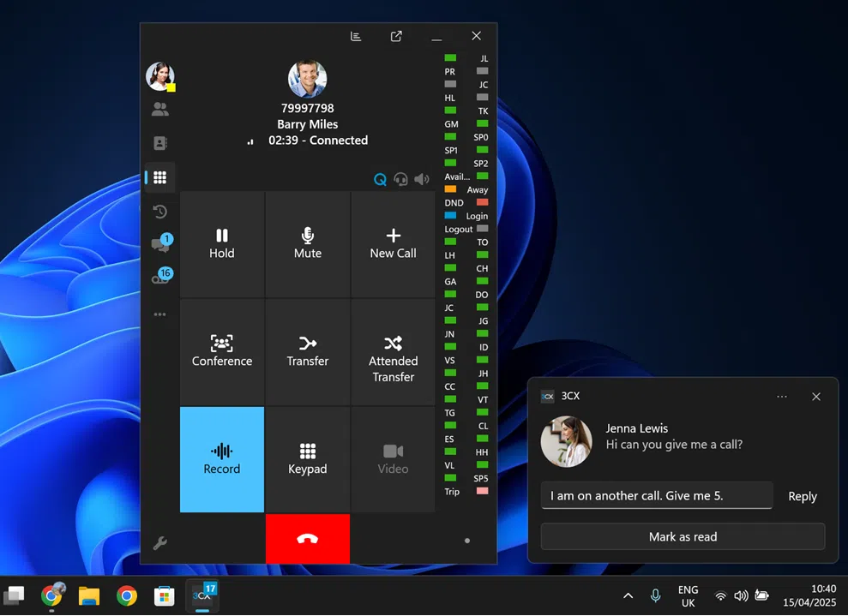This screenshot has width=848, height=616.
Task: Toggle call Record off
Action: [x=222, y=459]
